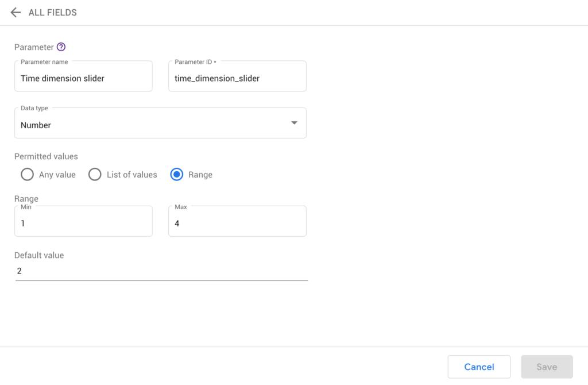Viewport: 588px width, 385px height.
Task: Click the purple help icon beside Parameter
Action: pyautogui.click(x=62, y=47)
